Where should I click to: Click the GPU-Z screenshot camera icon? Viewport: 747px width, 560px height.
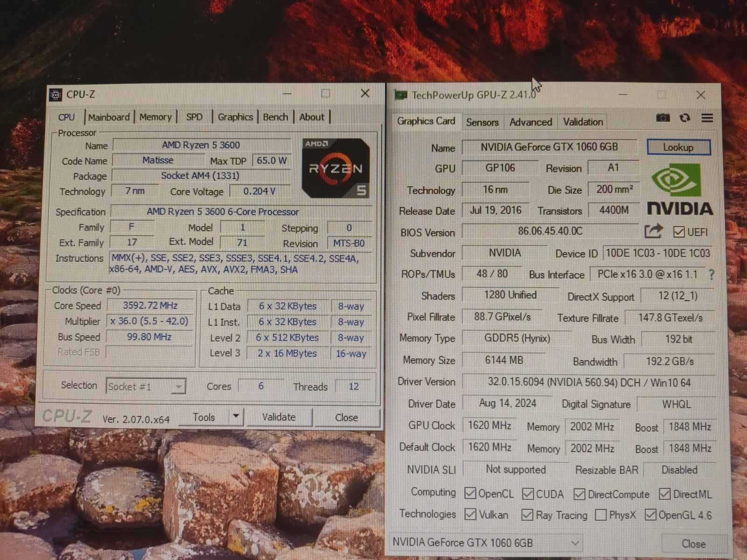coord(662,118)
